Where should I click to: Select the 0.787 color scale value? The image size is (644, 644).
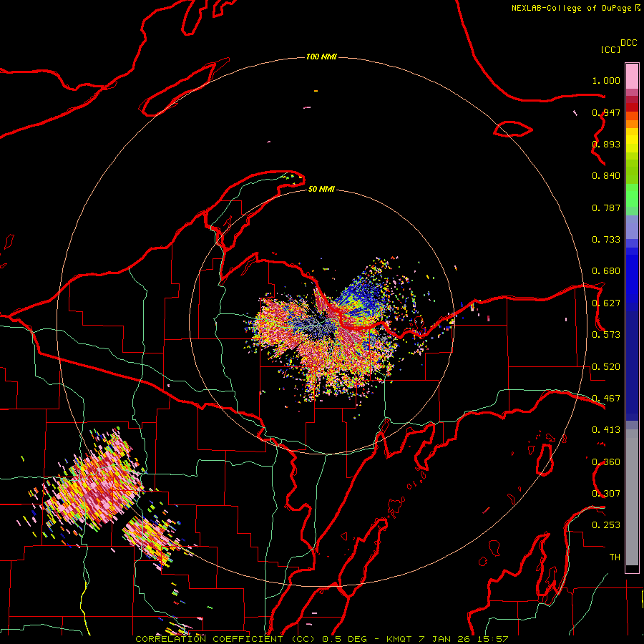606,208
